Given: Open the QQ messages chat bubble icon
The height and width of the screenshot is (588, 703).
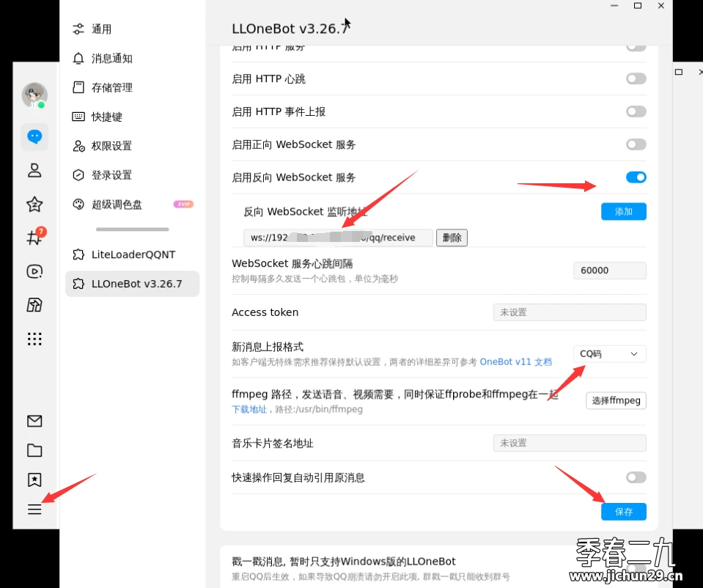Looking at the screenshot, I should [x=34, y=136].
